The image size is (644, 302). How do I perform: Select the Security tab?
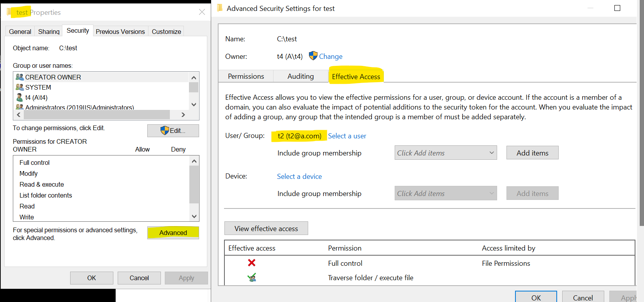78,31
